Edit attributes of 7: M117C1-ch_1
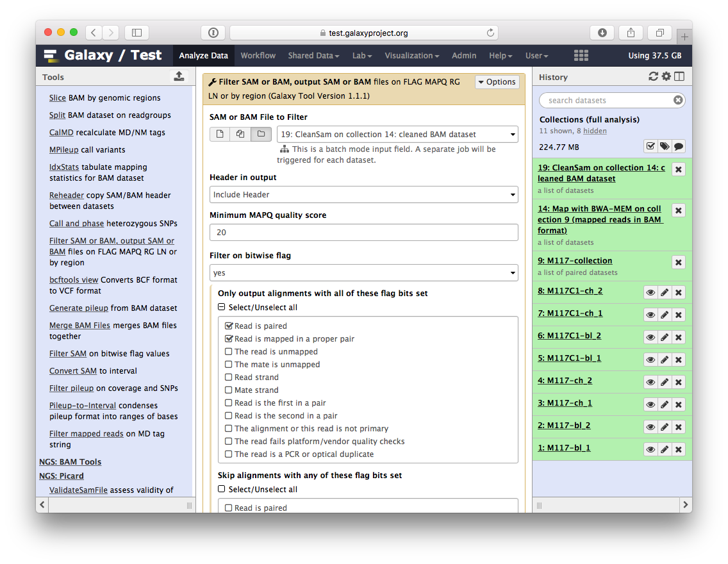This screenshot has height=564, width=728. coord(665,315)
